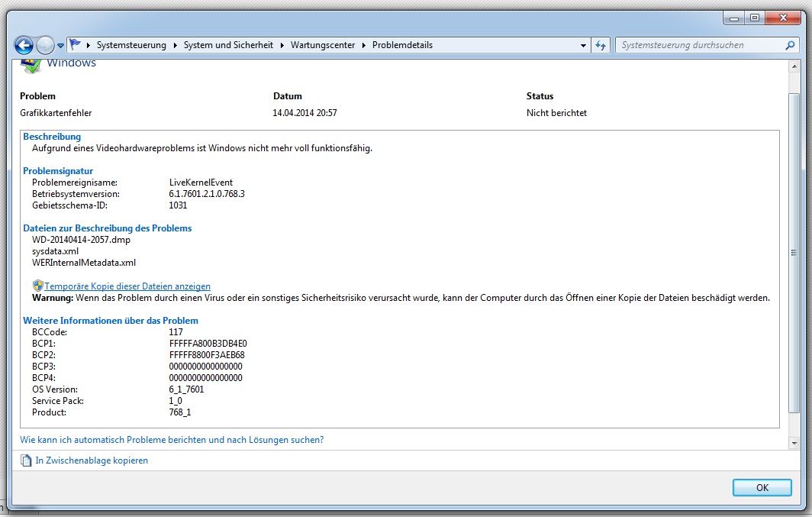Viewport: 812px width, 517px height.
Task: Open the address bar history dropdown
Action: coord(583,46)
